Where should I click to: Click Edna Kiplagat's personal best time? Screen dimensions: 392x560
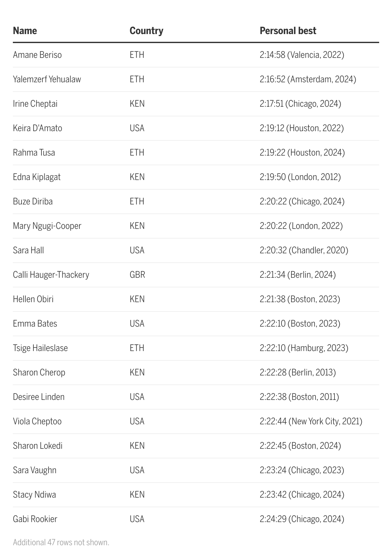point(300,177)
